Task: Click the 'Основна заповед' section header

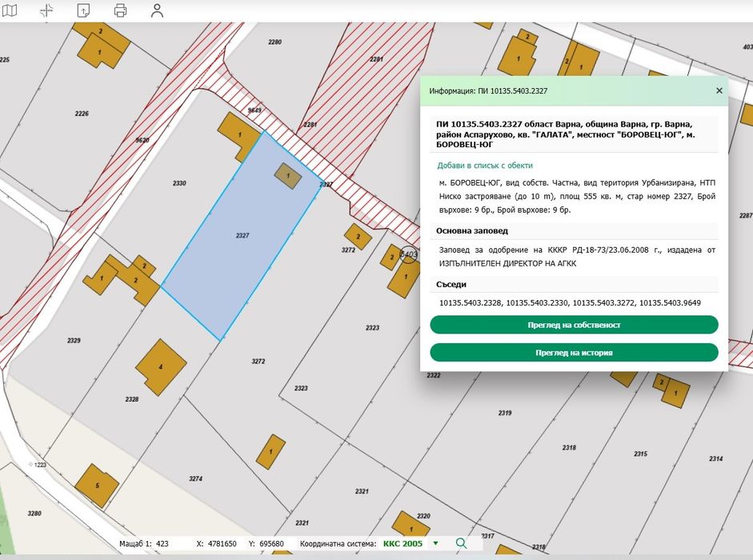Action: click(471, 230)
